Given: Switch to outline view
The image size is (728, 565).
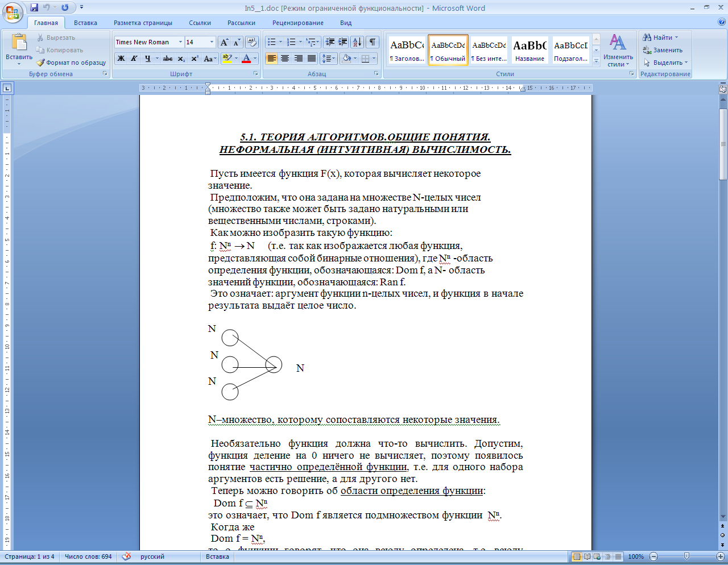Looking at the screenshot, I should [607, 556].
